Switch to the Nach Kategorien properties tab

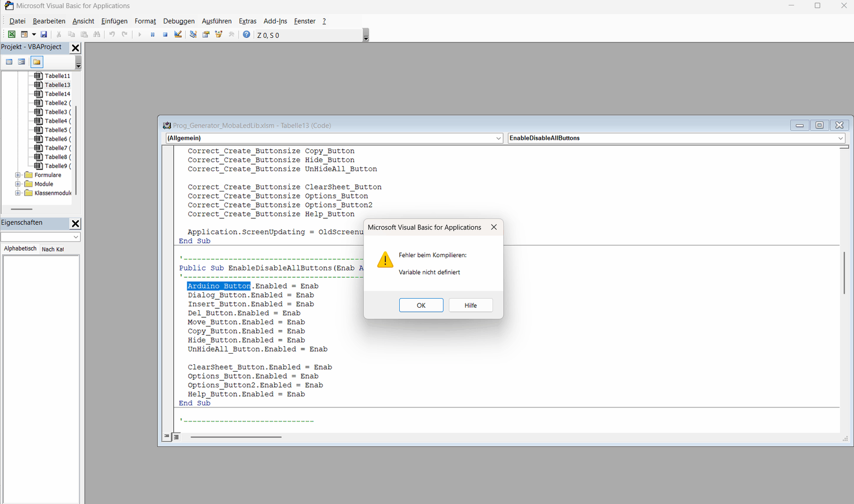point(53,249)
